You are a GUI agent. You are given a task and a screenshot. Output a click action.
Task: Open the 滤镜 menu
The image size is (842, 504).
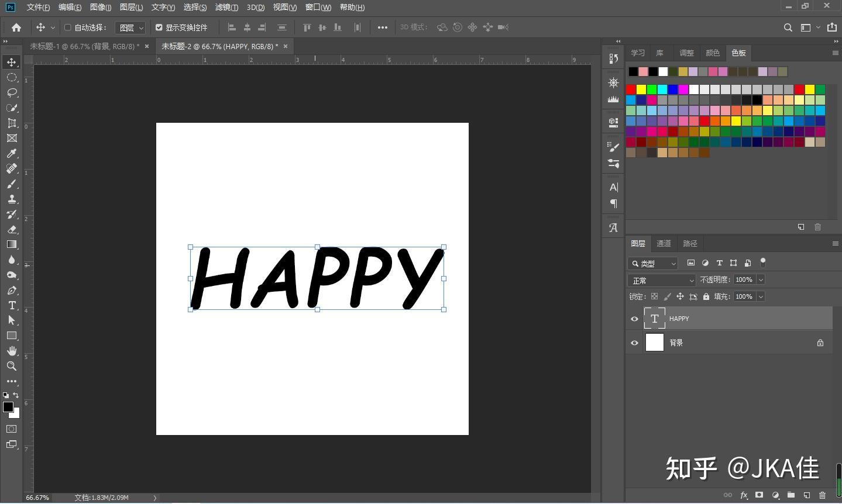point(226,7)
